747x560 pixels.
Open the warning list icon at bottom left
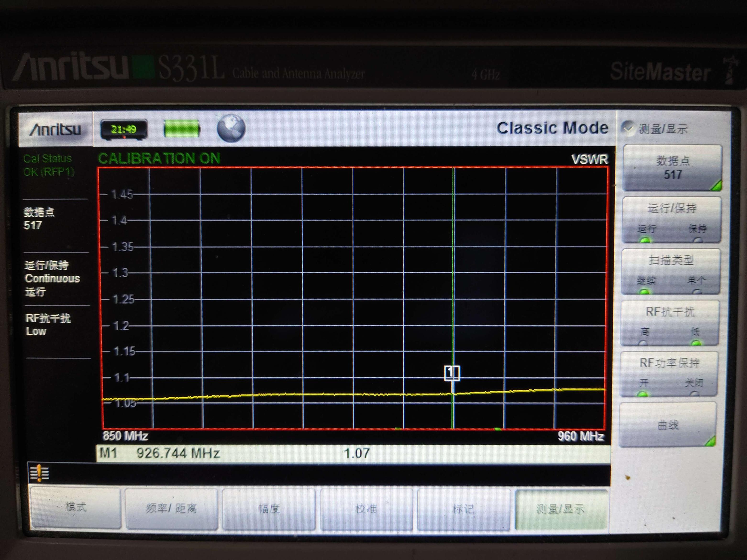click(39, 473)
